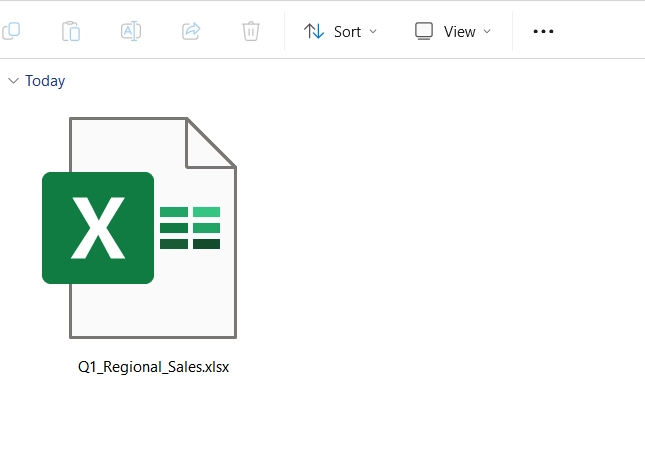Open the View dropdown menu

[x=452, y=32]
